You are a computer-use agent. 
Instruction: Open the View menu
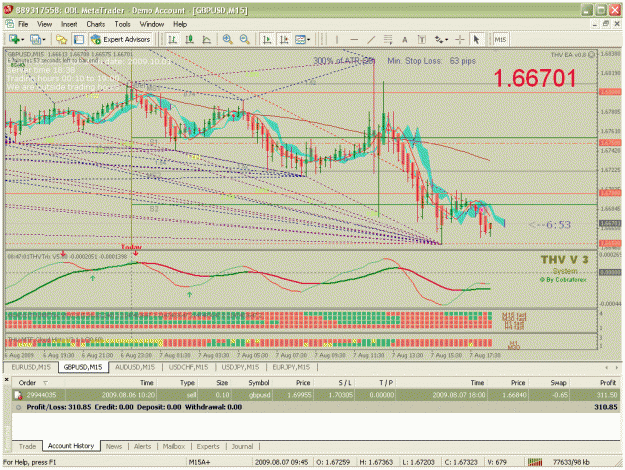tap(45, 24)
